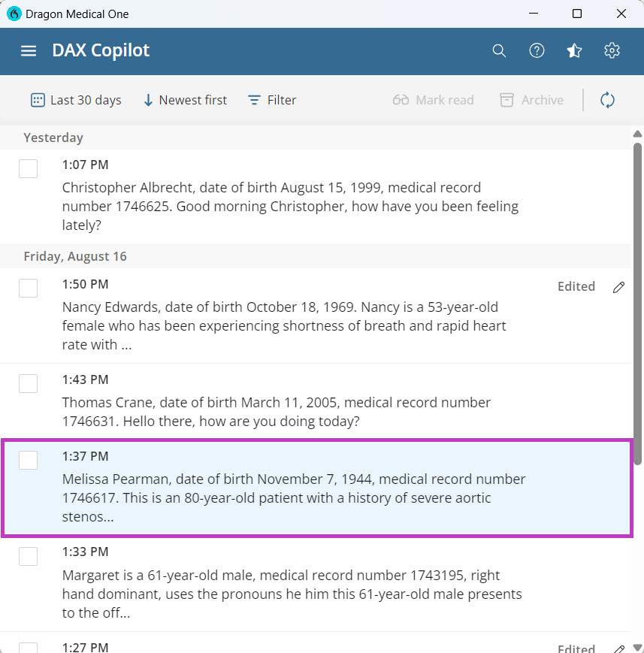Open the hamburger navigation menu
The width and height of the screenshot is (644, 653).
tap(28, 51)
